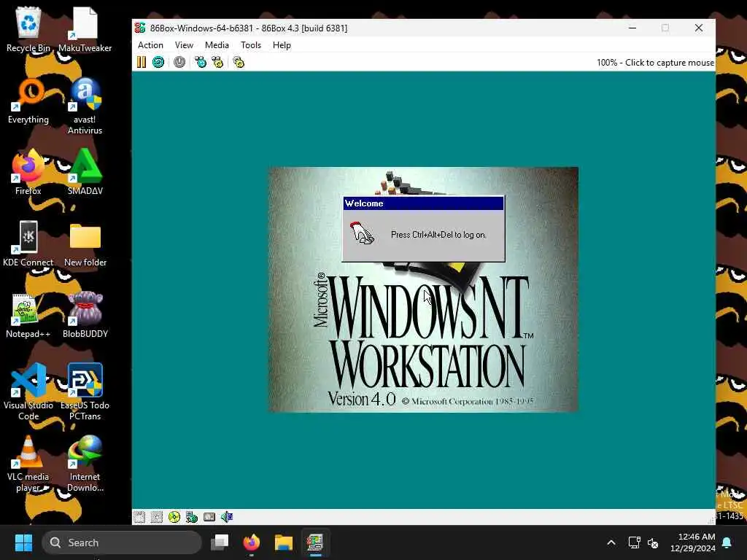747x560 pixels.
Task: Click second floppy drive status bar icon
Action: coord(157,517)
